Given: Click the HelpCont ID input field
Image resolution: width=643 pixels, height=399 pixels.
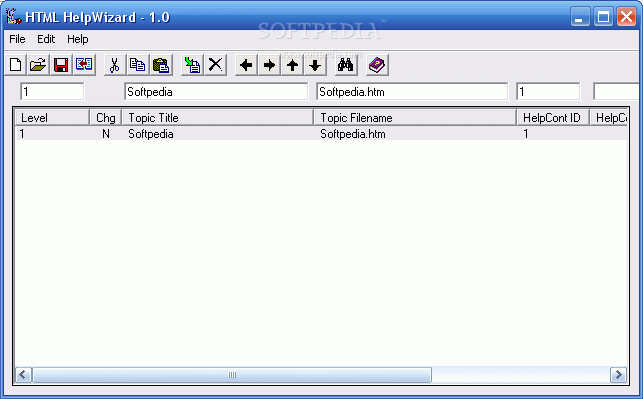Looking at the screenshot, I should [548, 91].
